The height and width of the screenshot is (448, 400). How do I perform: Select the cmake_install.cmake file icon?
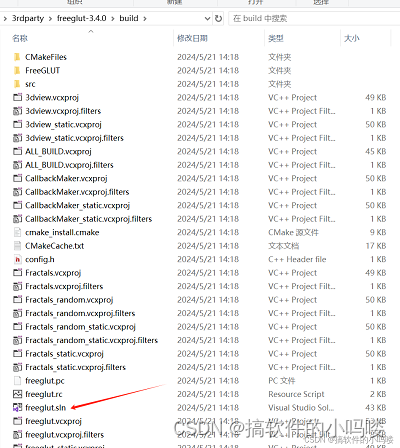click(17, 232)
